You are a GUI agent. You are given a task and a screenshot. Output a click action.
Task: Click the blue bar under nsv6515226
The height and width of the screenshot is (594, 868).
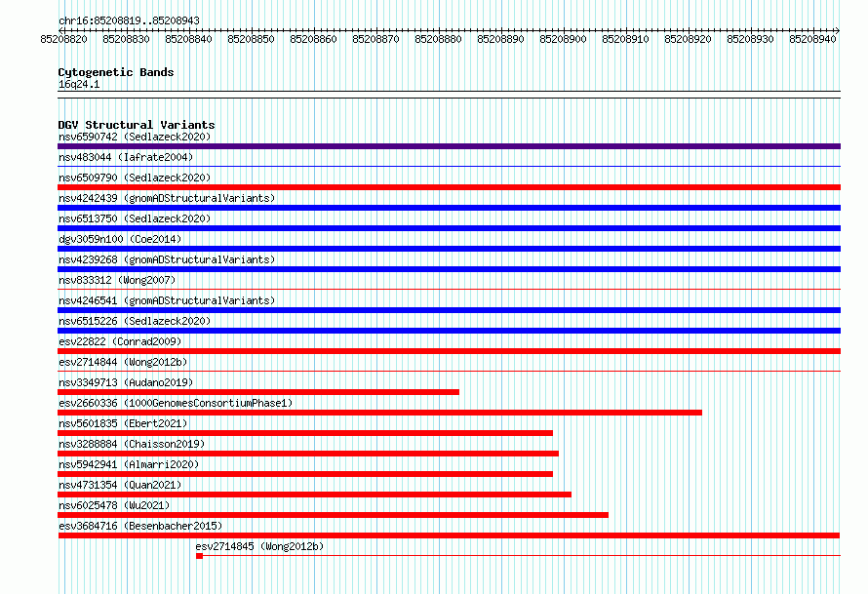click(x=449, y=331)
